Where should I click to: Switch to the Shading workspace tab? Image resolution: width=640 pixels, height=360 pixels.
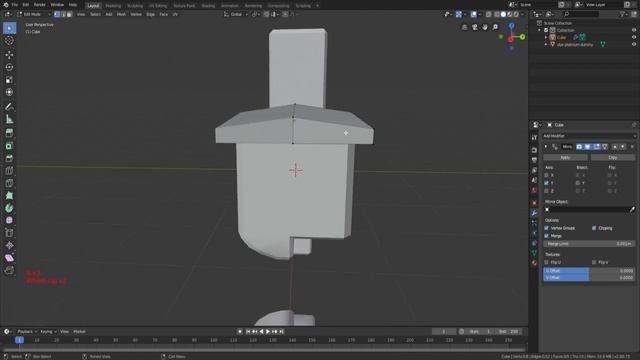click(x=208, y=6)
